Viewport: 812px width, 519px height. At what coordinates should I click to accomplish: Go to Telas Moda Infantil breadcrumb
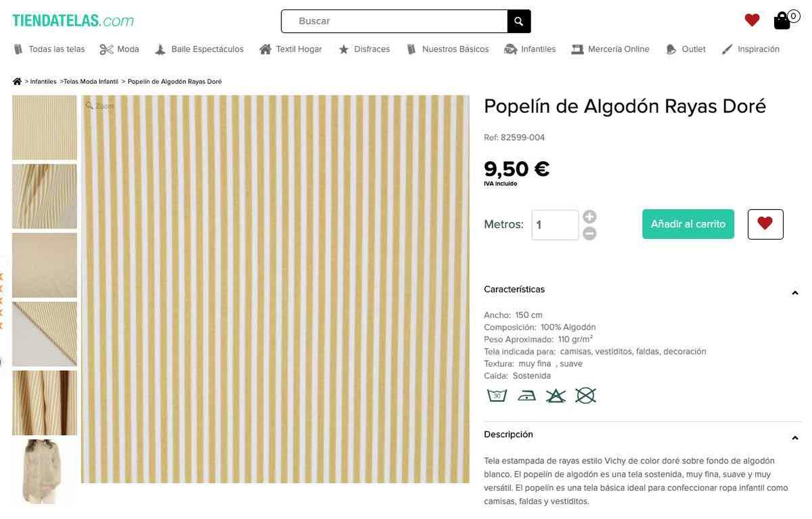click(91, 82)
